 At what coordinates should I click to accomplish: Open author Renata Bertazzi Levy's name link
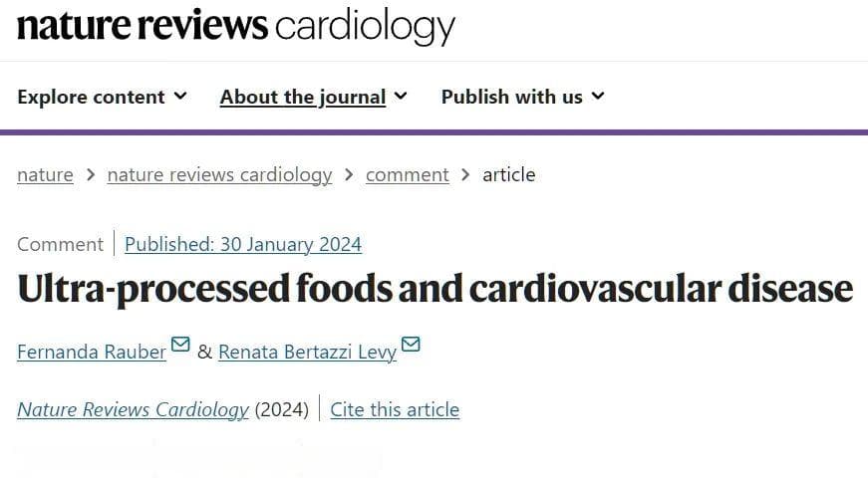(x=307, y=352)
